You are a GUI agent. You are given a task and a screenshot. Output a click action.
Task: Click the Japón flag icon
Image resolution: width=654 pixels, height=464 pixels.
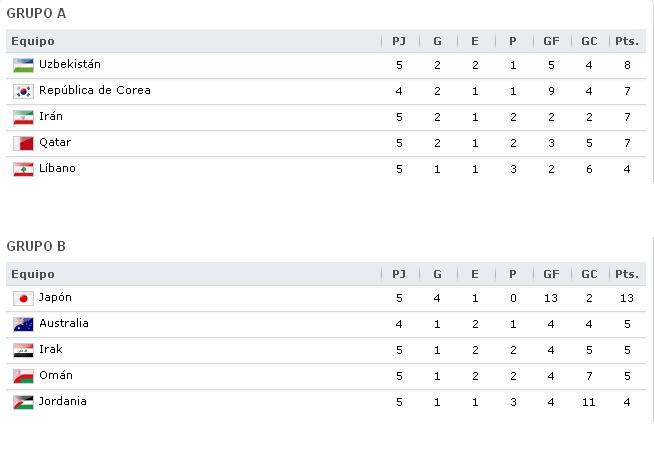[x=23, y=298]
